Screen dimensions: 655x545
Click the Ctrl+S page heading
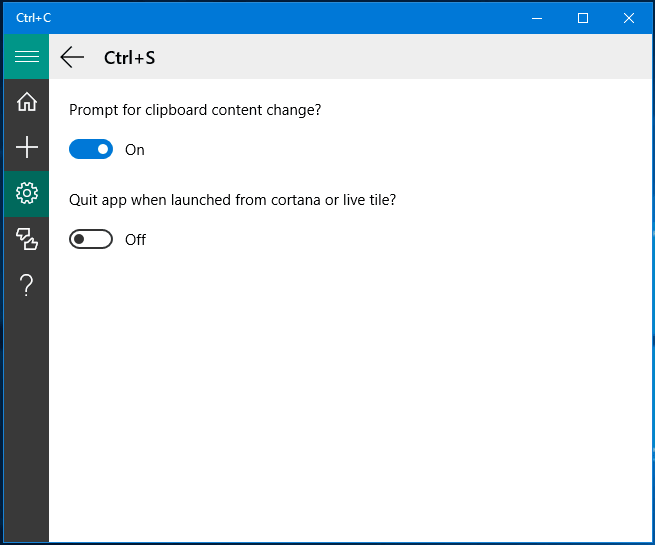tap(129, 58)
